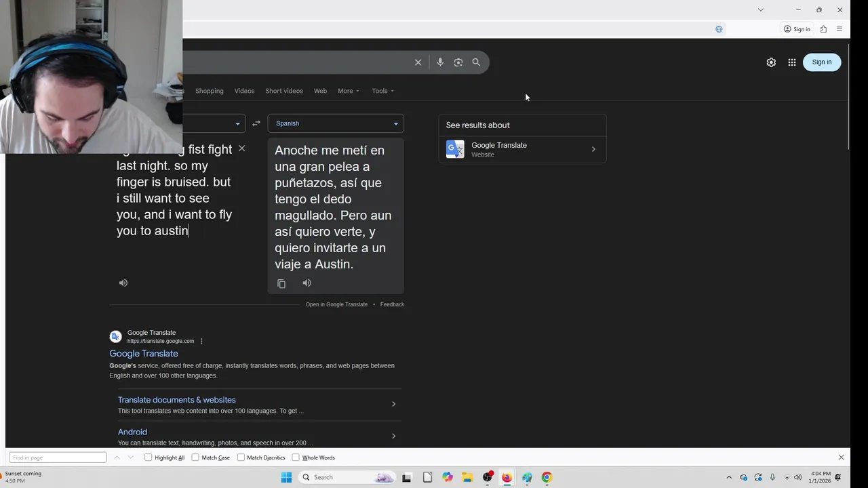Open Google quick settings gear
Screen dimensions: 868x488
771,62
